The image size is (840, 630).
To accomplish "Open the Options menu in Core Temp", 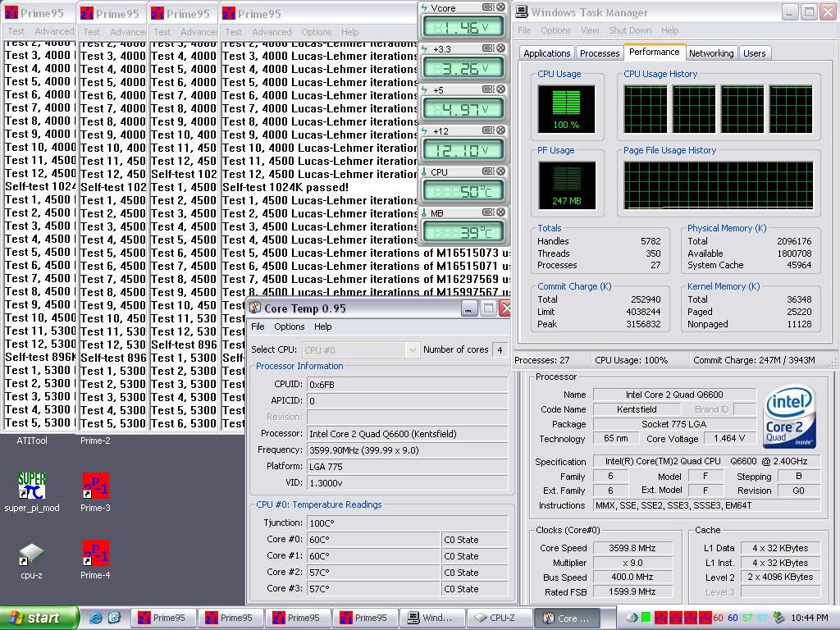I will pyautogui.click(x=290, y=326).
